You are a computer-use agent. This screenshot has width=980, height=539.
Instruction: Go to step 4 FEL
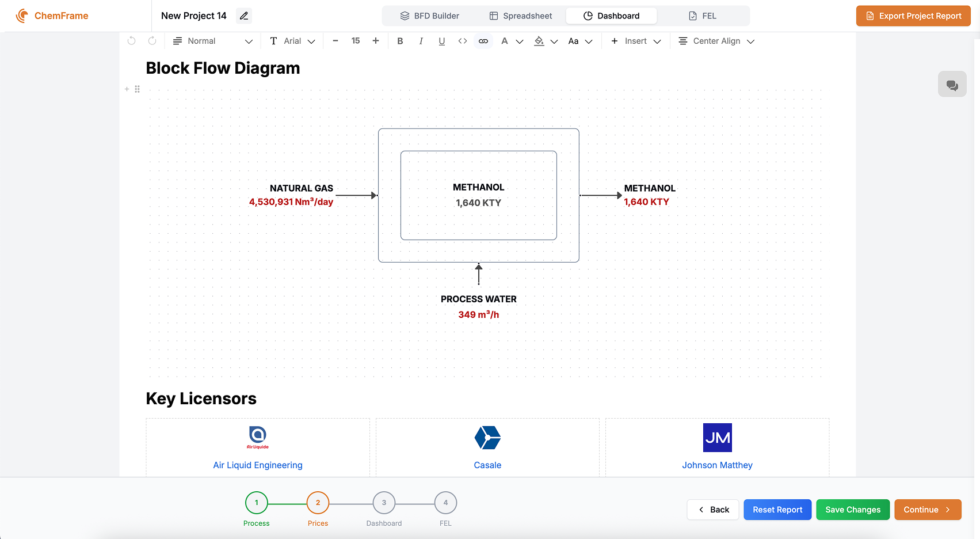pyautogui.click(x=445, y=503)
